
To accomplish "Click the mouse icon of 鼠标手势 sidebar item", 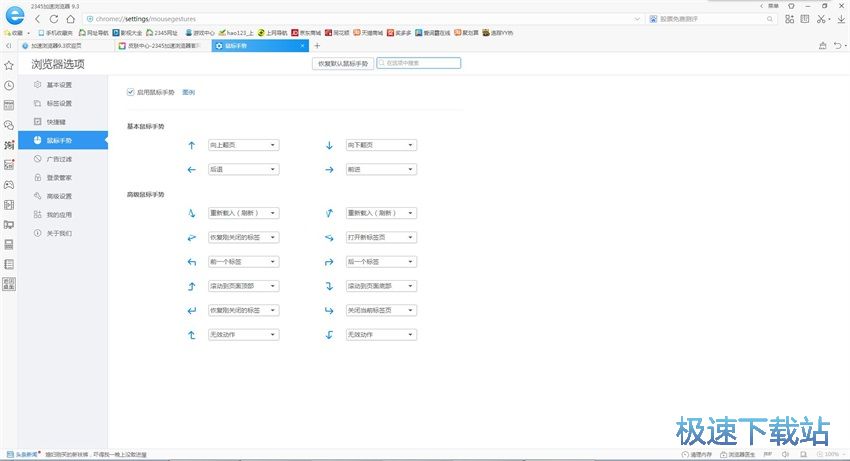I will (x=37, y=140).
